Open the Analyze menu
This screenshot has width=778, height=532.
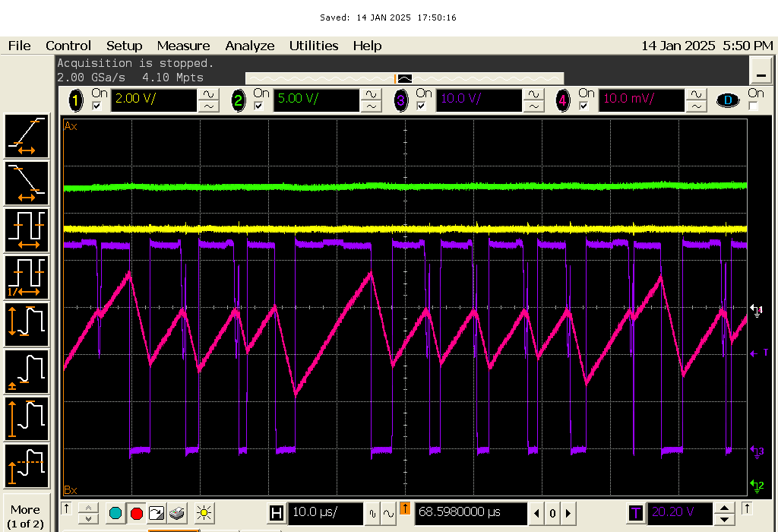[x=249, y=46]
